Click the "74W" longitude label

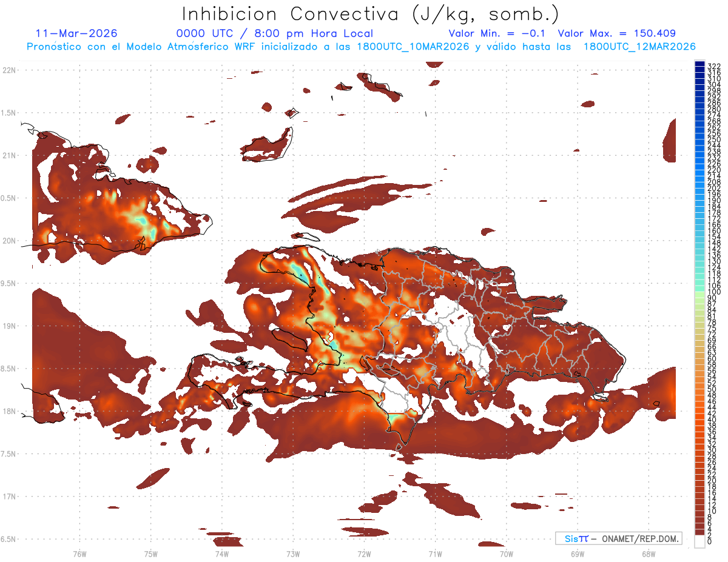coord(222,554)
